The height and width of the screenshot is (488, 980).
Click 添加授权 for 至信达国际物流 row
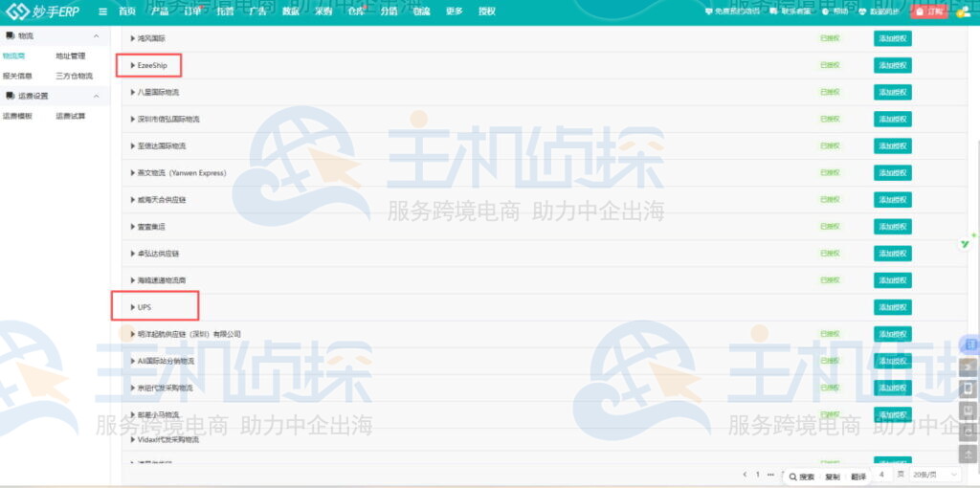893,145
